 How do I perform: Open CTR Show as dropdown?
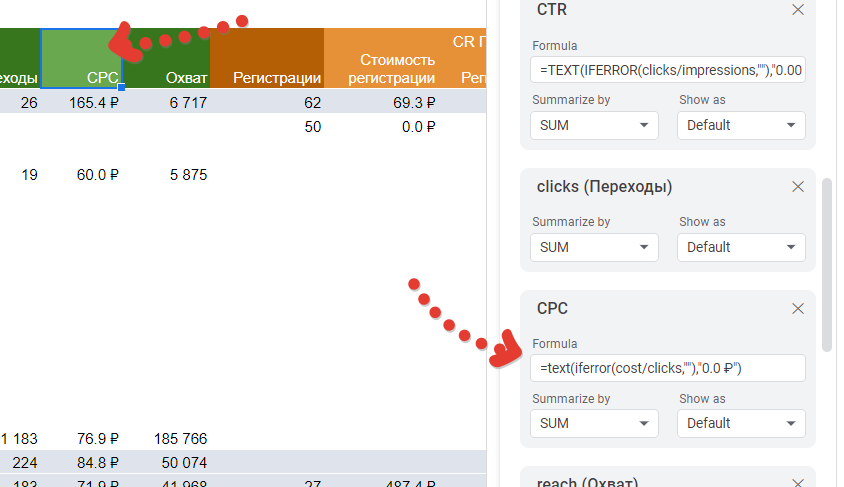741,125
